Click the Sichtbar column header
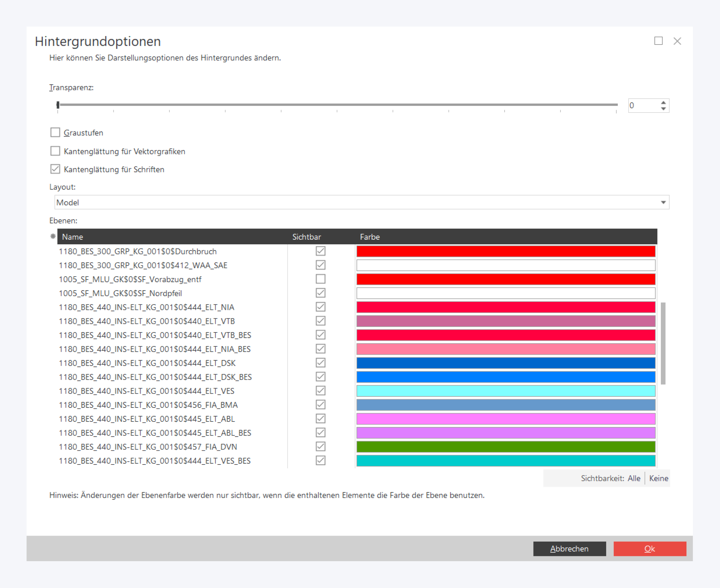Image resolution: width=720 pixels, height=588 pixels. (x=306, y=237)
